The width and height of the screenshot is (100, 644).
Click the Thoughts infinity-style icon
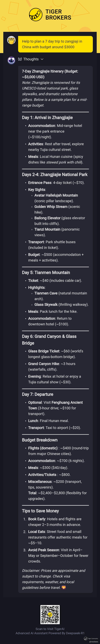[x=20, y=59]
